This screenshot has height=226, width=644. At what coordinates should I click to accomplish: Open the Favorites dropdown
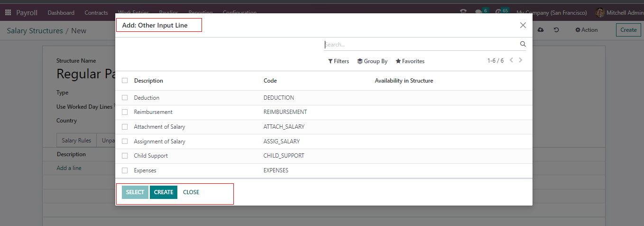(410, 61)
